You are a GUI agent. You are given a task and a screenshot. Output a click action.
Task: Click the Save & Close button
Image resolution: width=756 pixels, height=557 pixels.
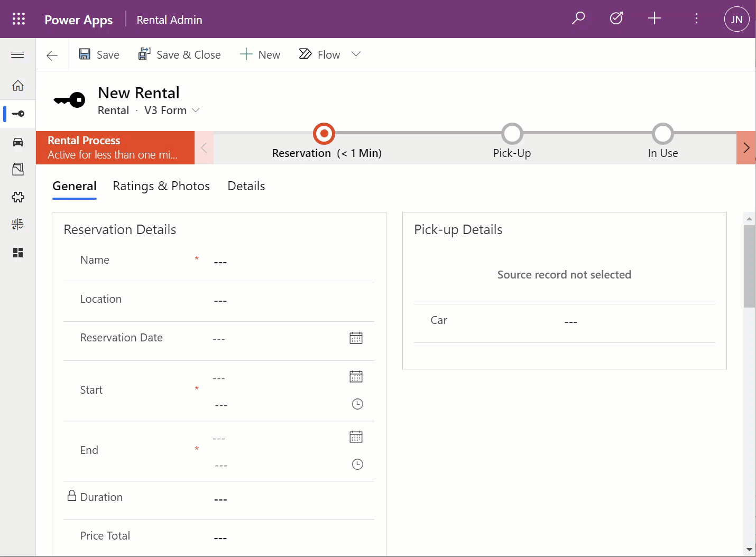point(180,54)
